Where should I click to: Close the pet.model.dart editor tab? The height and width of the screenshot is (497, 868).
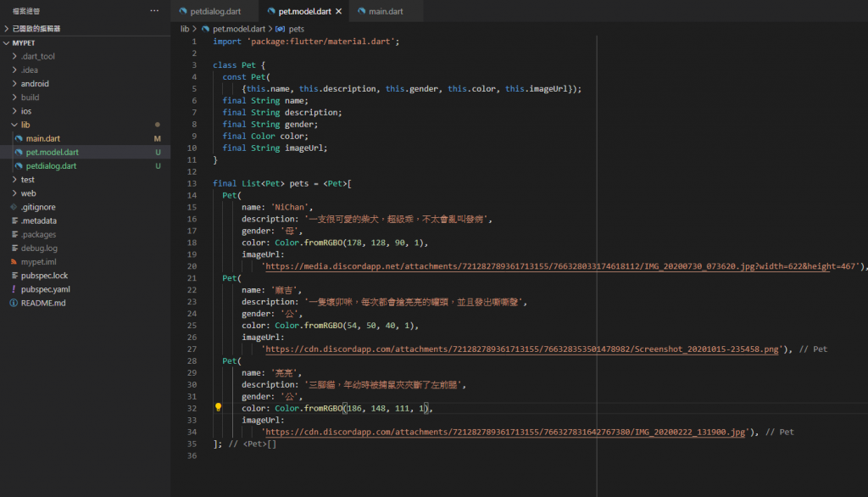point(339,12)
